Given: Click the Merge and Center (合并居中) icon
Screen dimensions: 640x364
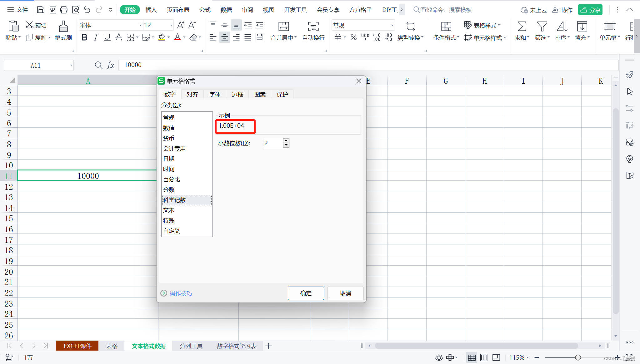Looking at the screenshot, I should (283, 27).
